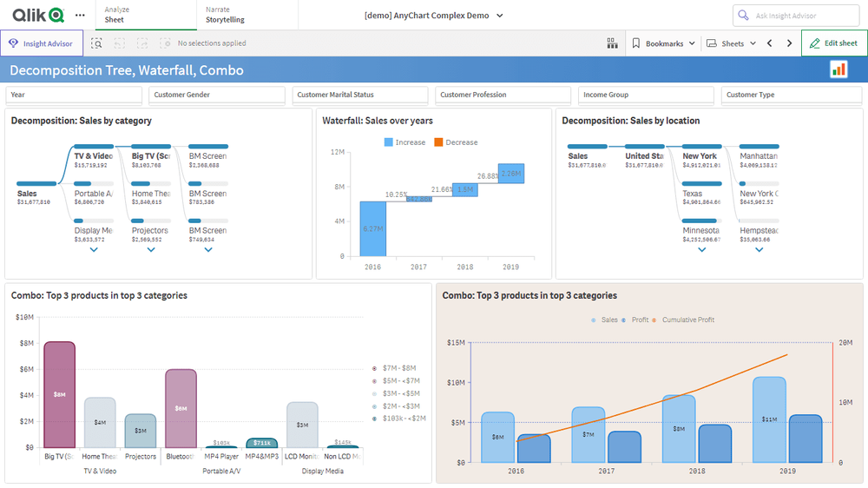Click the bar chart icon in title bar
The height and width of the screenshot is (488, 868).
838,69
